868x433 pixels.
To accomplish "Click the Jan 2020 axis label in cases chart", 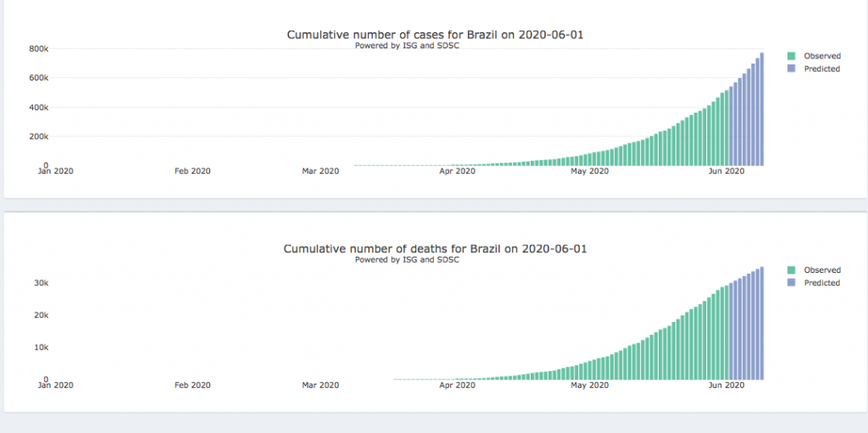I will (x=57, y=171).
